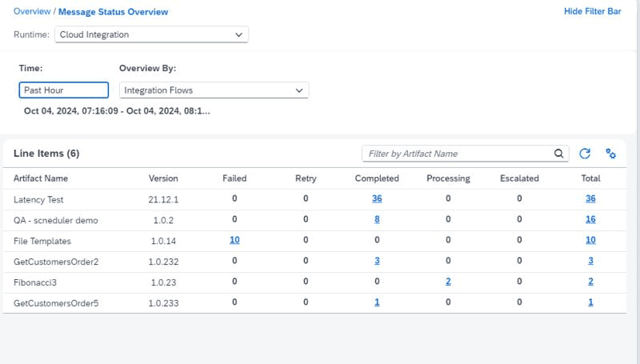Open File Templates total count 10

(x=590, y=240)
